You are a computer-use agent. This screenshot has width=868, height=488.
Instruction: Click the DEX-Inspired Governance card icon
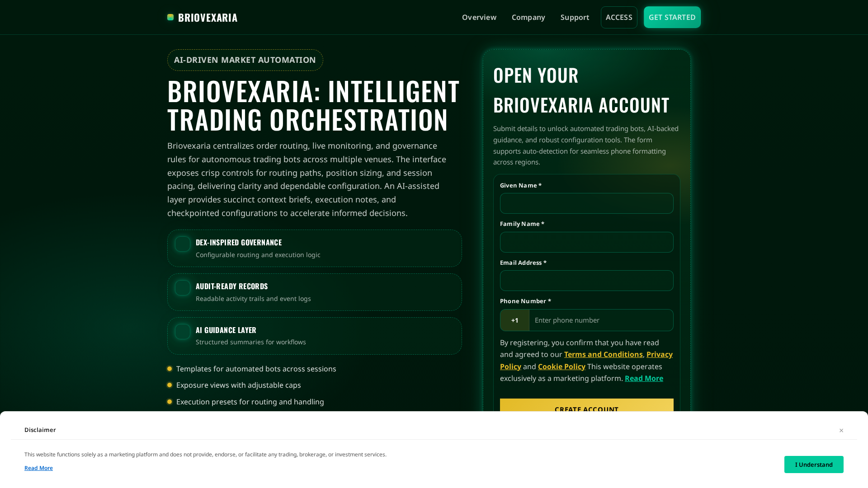(183, 244)
